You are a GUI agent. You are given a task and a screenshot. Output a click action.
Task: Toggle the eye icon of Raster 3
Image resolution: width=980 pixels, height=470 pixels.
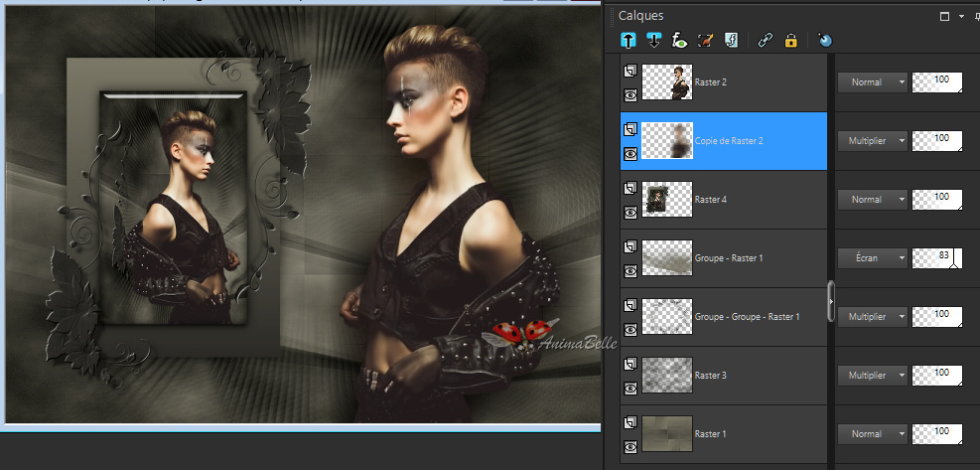tap(630, 388)
